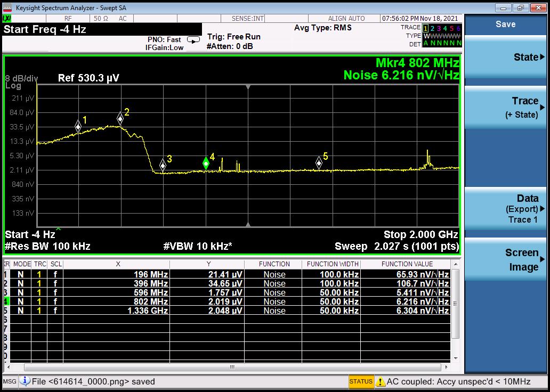This screenshot has width=550, height=392.
Task: Click the Keysight application title bar icon
Action: (6, 7)
